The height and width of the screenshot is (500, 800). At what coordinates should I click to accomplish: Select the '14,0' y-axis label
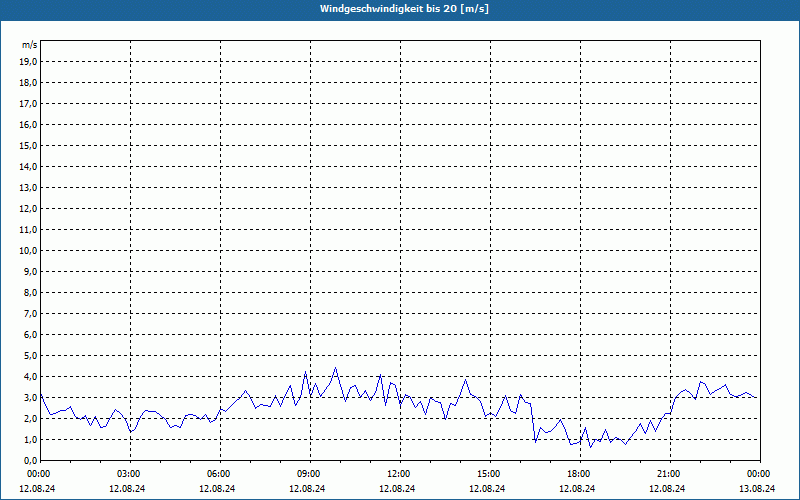coord(28,166)
